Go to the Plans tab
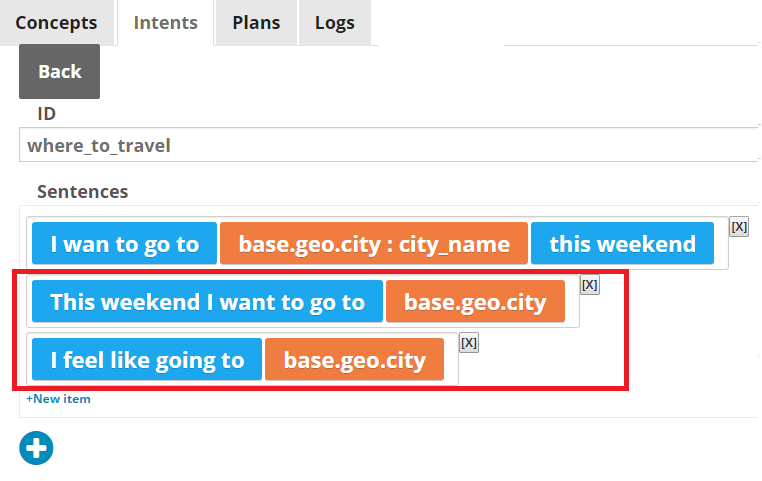Image resolution: width=762 pixels, height=481 pixels. 256,23
